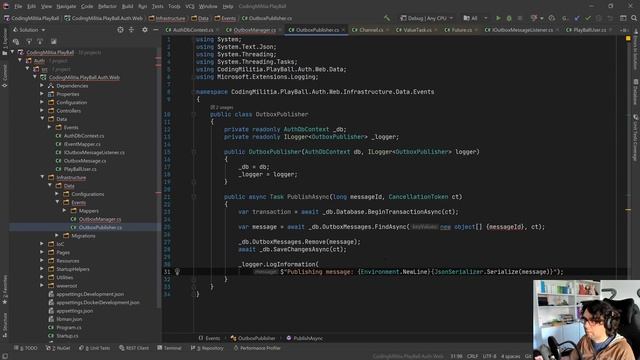Expand the Mappers folder
Image resolution: width=640 pixels, height=360 pixels.
pyautogui.click(x=64, y=211)
